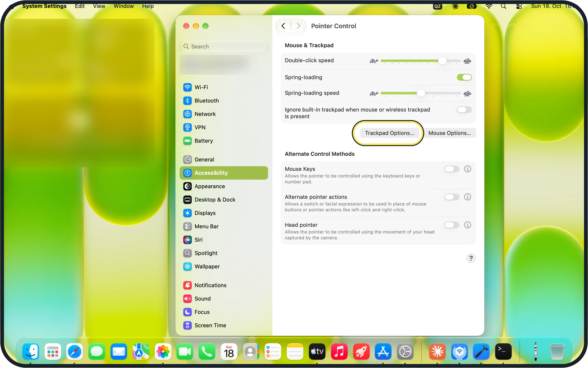Open Spotlight search in the menu bar
The width and height of the screenshot is (588, 368).
503,6
